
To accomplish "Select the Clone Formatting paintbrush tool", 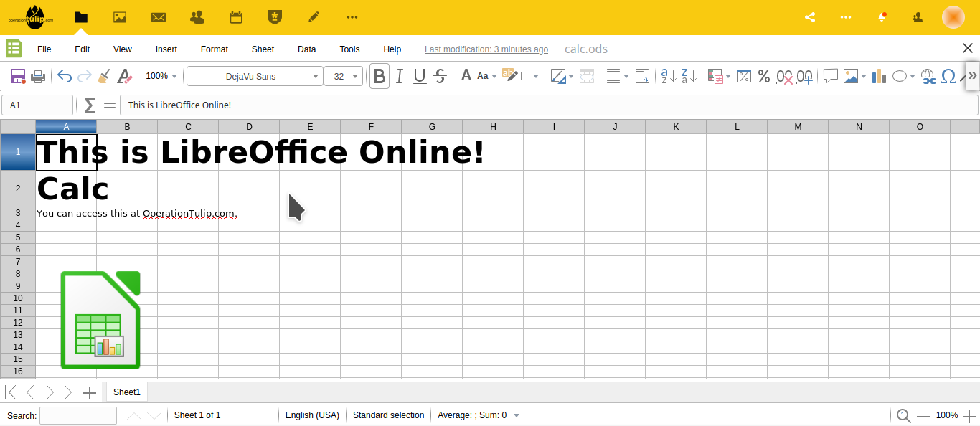I will pyautogui.click(x=104, y=76).
